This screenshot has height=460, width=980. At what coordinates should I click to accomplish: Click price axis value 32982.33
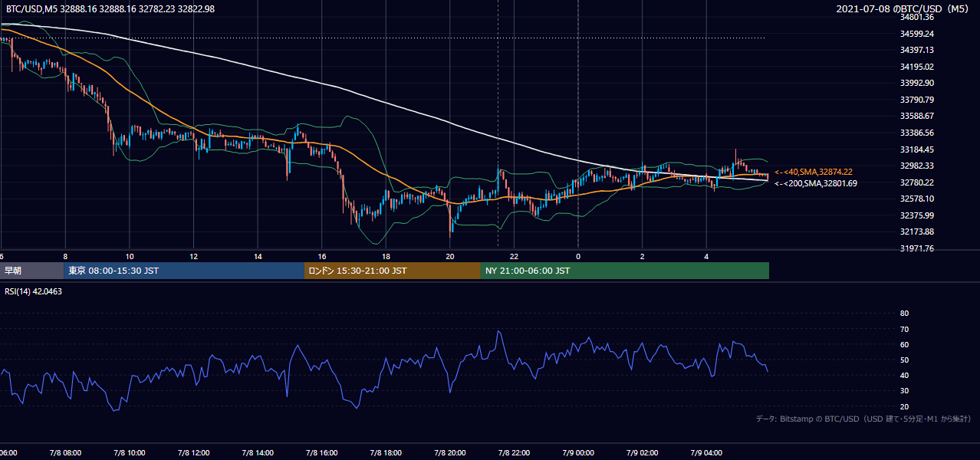pyautogui.click(x=917, y=166)
